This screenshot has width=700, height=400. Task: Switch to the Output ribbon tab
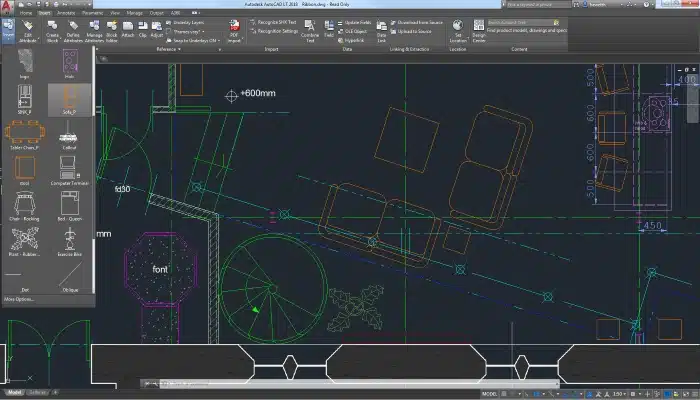(157, 13)
